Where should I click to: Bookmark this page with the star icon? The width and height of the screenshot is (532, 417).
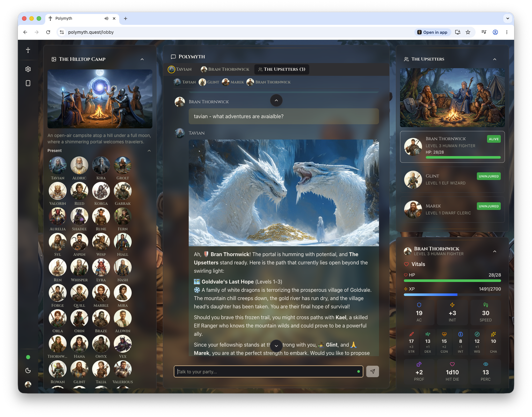(x=468, y=32)
